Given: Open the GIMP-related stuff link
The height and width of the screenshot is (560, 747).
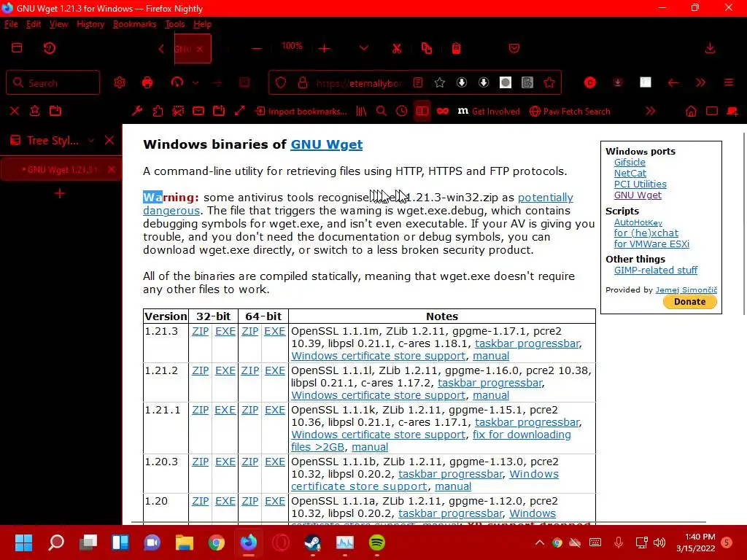Looking at the screenshot, I should pos(656,270).
